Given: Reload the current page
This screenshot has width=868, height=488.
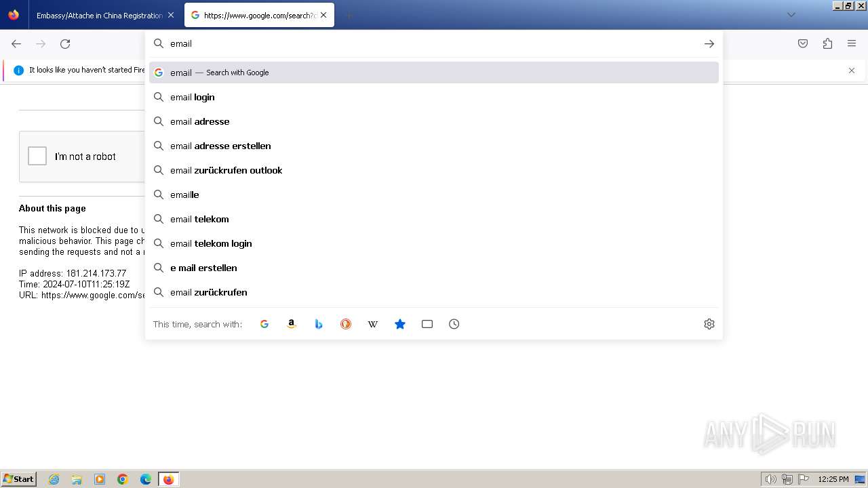Looking at the screenshot, I should pos(65,43).
